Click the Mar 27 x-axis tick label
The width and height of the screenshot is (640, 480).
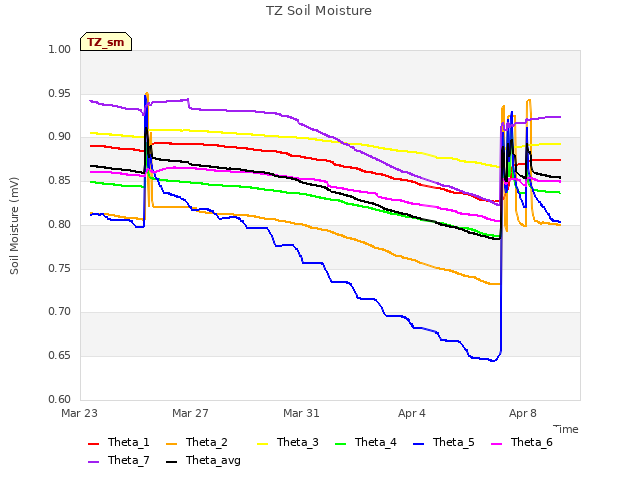[x=190, y=413]
